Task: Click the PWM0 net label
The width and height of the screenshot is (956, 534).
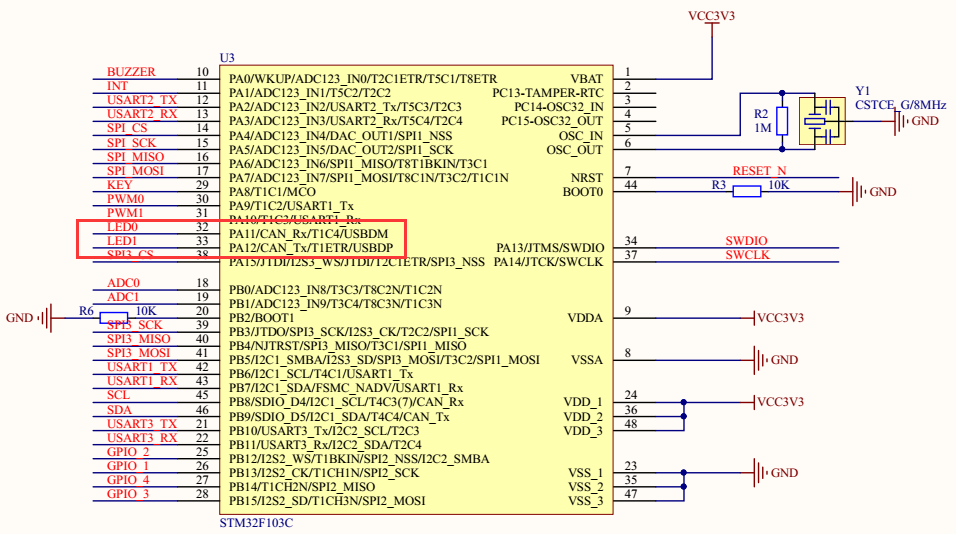Action: (x=126, y=199)
